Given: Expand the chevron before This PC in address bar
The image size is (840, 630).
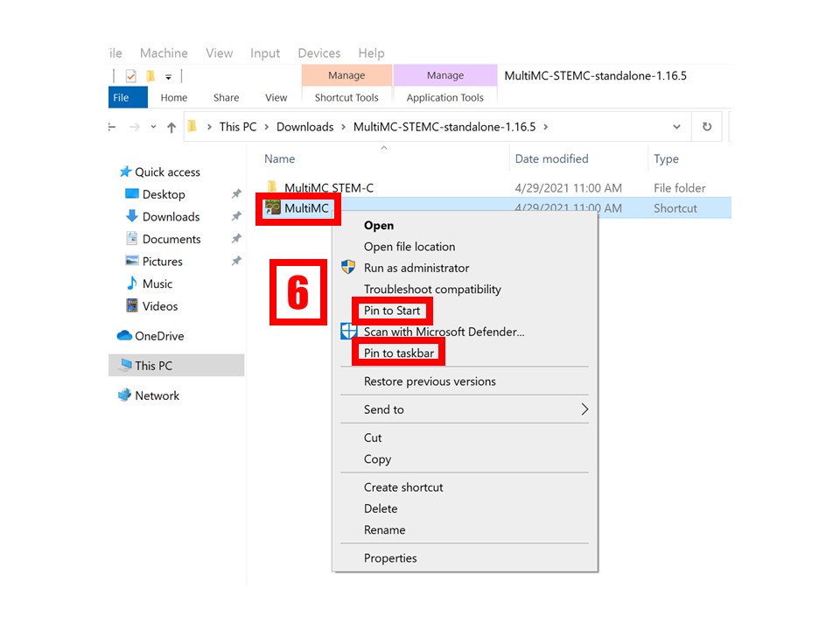Looking at the screenshot, I should (209, 127).
